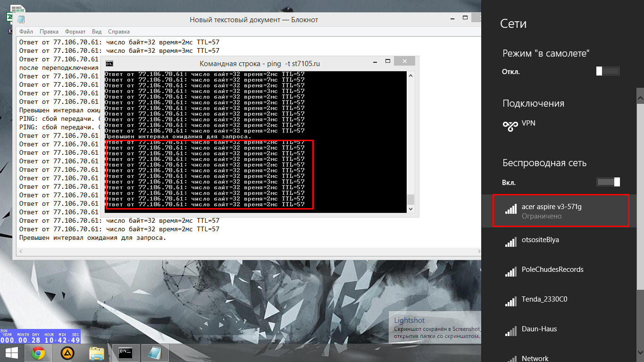The height and width of the screenshot is (362, 644).
Task: Click the VPN connection icon
Action: [x=510, y=126]
